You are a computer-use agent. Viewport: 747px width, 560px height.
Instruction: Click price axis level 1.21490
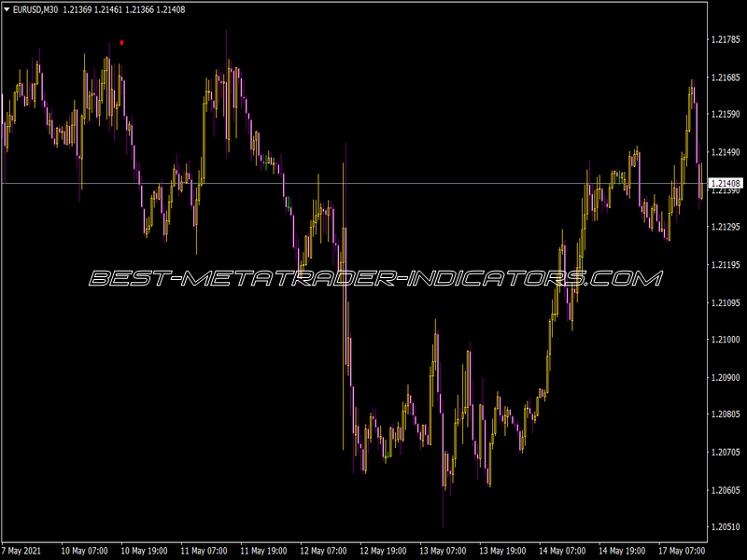tap(726, 152)
